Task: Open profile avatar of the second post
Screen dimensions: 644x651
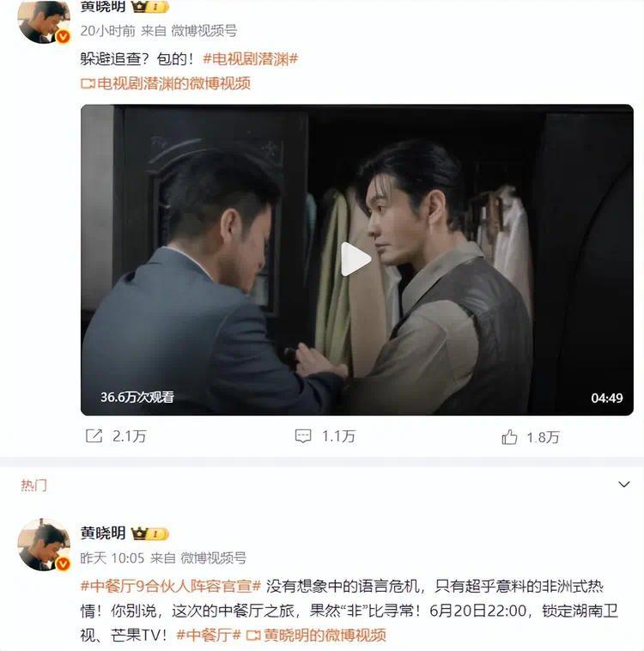Action: pos(44,545)
